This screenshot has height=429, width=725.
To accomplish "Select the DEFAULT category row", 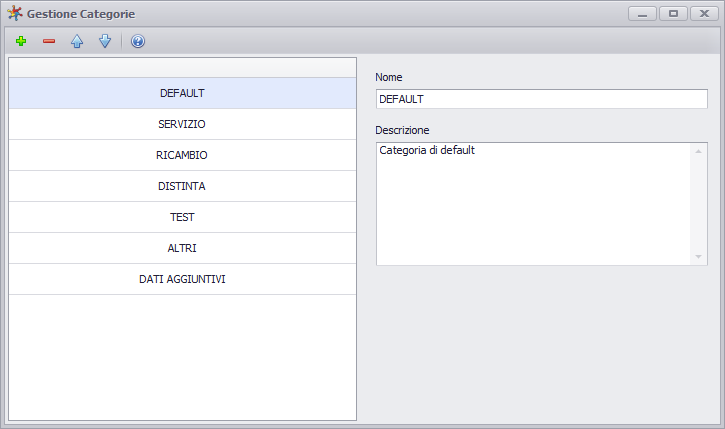I will click(182, 93).
